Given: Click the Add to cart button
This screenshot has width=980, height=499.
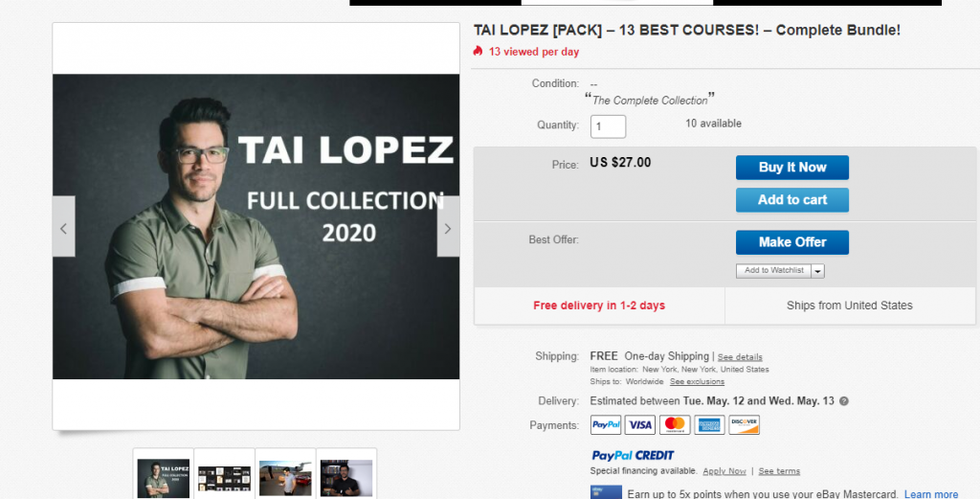Looking at the screenshot, I should [x=791, y=200].
